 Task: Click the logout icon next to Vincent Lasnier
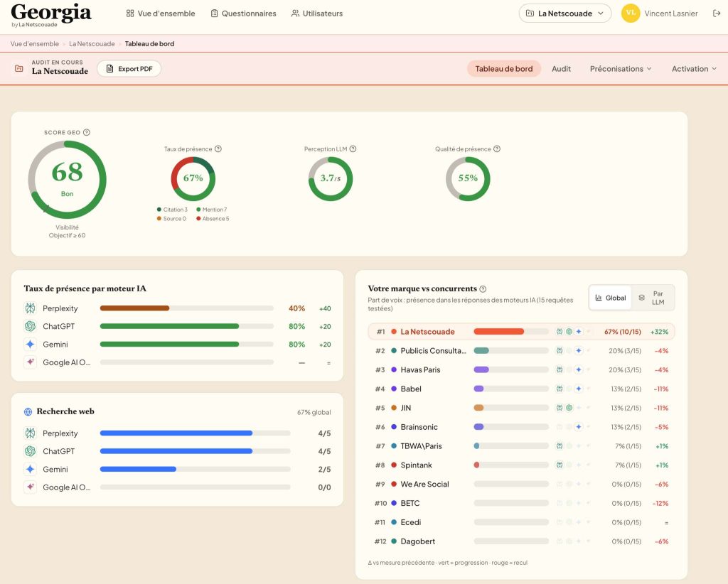click(717, 13)
